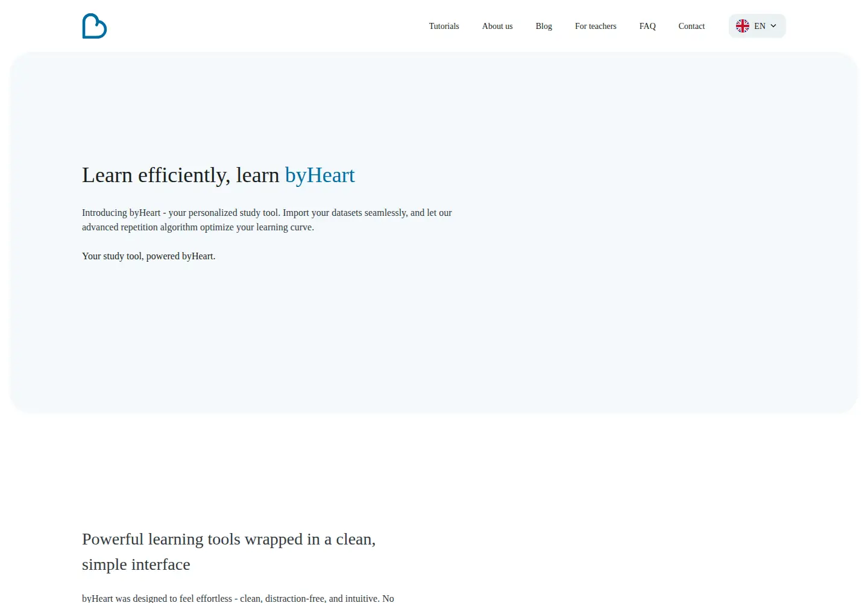
Task: Click the UK flag icon
Action: tap(743, 26)
